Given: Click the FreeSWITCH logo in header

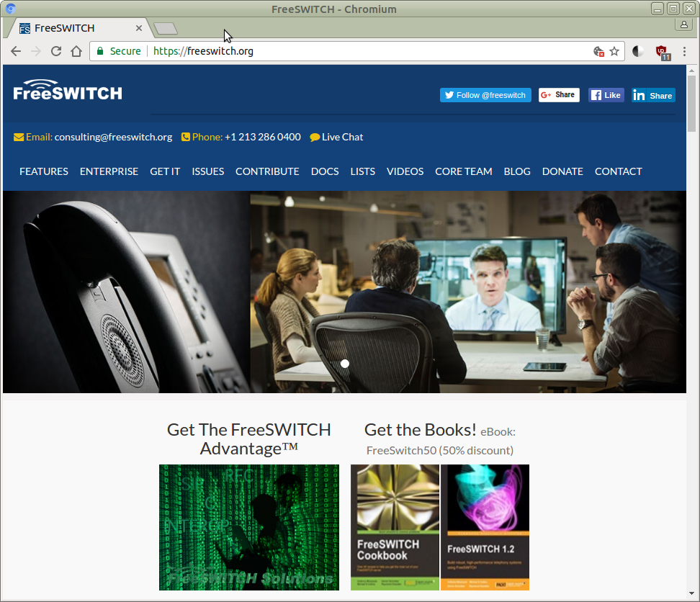Looking at the screenshot, I should [x=68, y=91].
